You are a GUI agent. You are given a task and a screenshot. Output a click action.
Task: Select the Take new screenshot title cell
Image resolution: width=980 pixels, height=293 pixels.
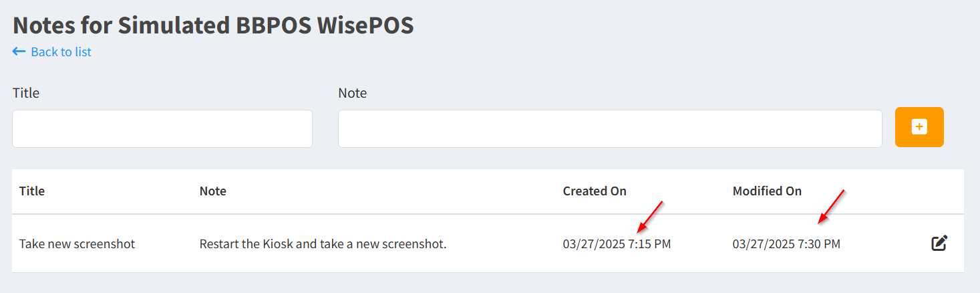click(77, 244)
